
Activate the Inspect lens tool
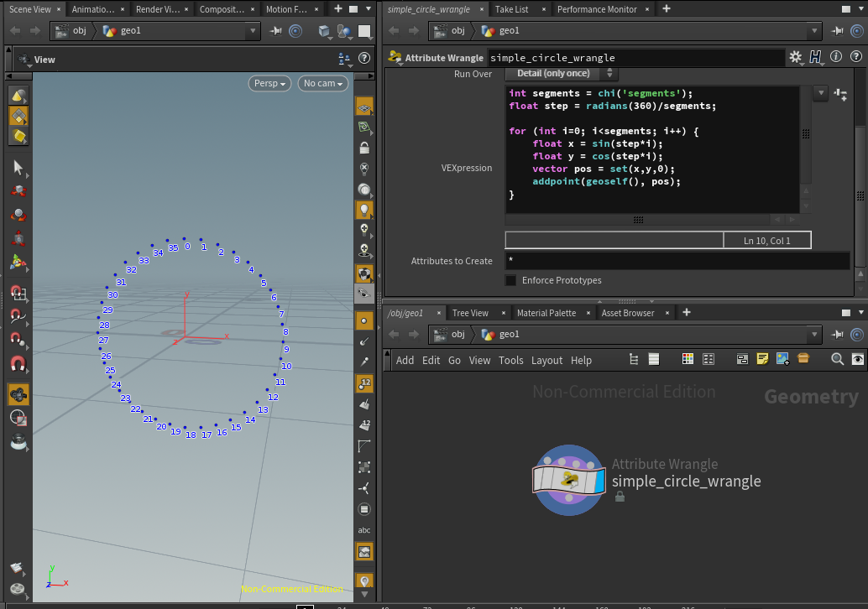click(x=18, y=441)
